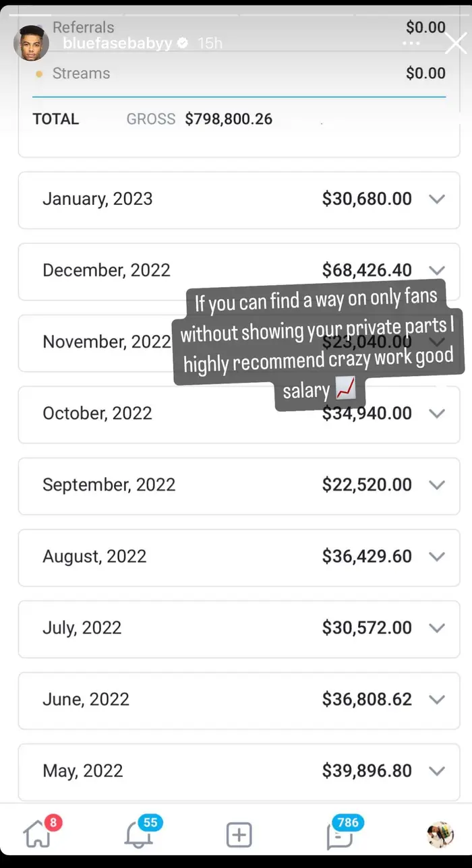This screenshot has width=472, height=868.
Task: Open notifications bell with 55 badge
Action: click(x=138, y=835)
